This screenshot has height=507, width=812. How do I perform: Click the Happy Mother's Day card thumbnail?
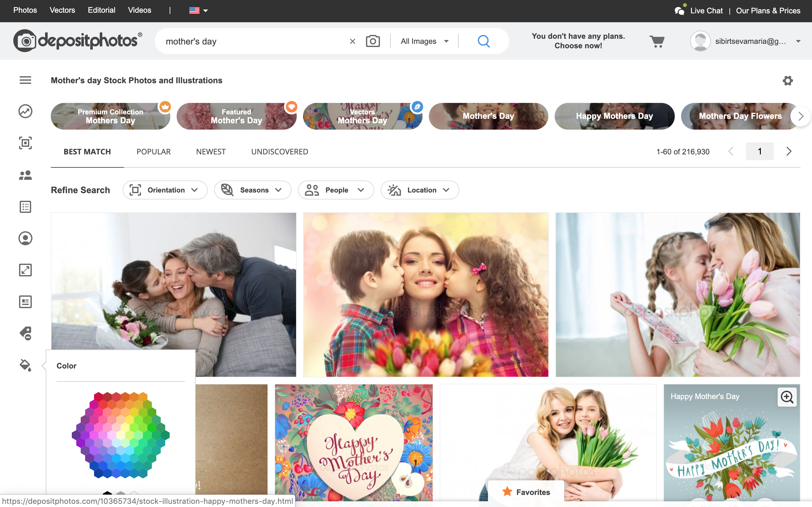tap(732, 445)
